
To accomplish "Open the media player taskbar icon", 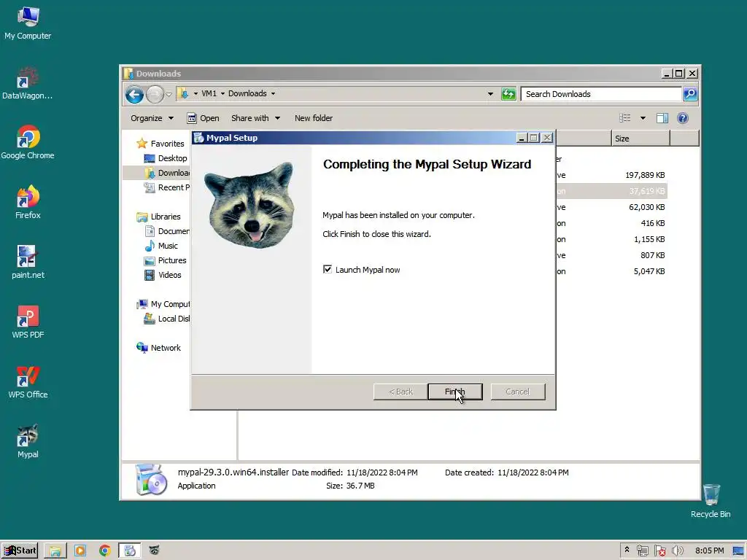I will 80,551.
